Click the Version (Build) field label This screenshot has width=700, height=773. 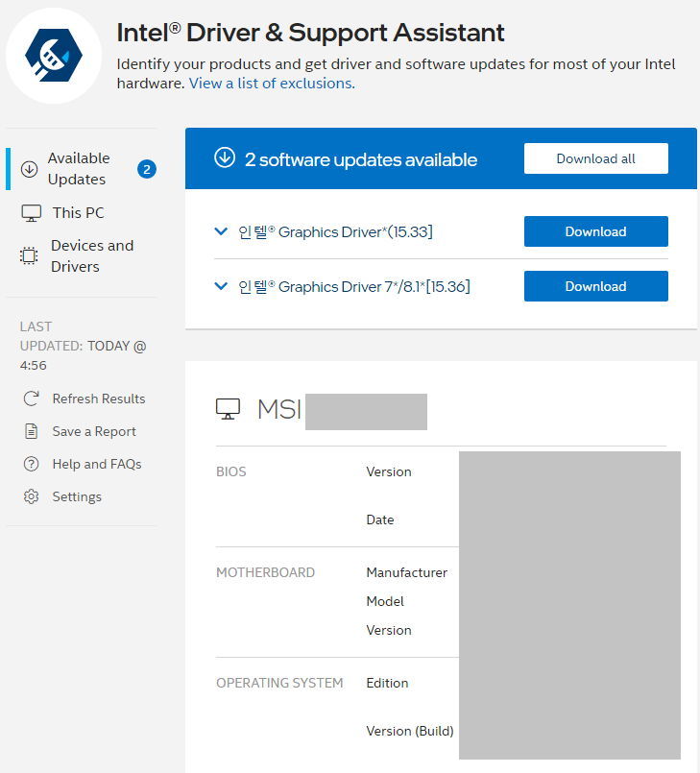(410, 731)
